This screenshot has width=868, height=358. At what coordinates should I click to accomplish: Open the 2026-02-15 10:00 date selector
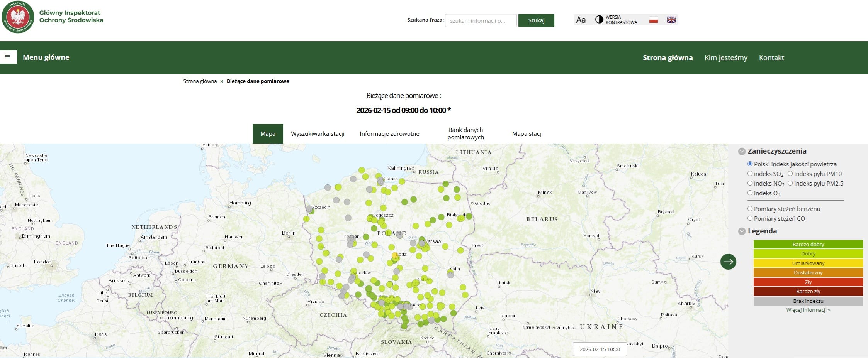[x=600, y=349]
